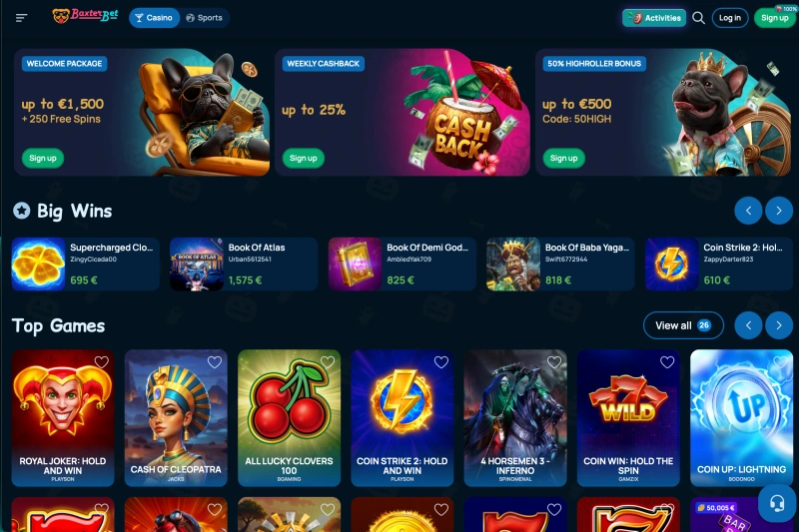
Task: Show previous Big Wins with left arrow
Action: [748, 211]
